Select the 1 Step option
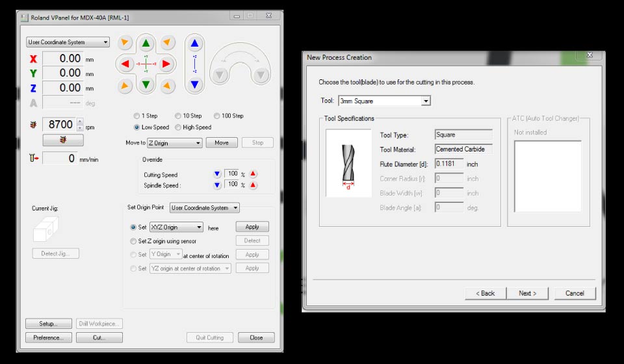This screenshot has height=364, width=624. point(137,116)
